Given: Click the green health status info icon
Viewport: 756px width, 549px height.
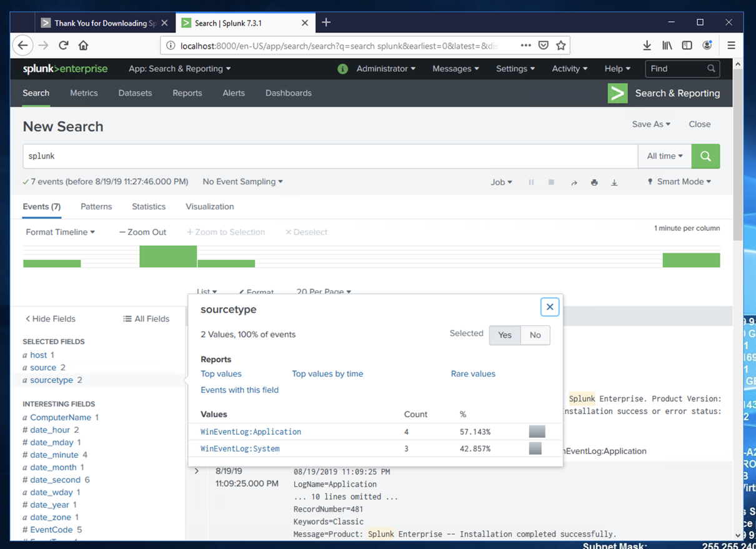Looking at the screenshot, I should (x=342, y=69).
